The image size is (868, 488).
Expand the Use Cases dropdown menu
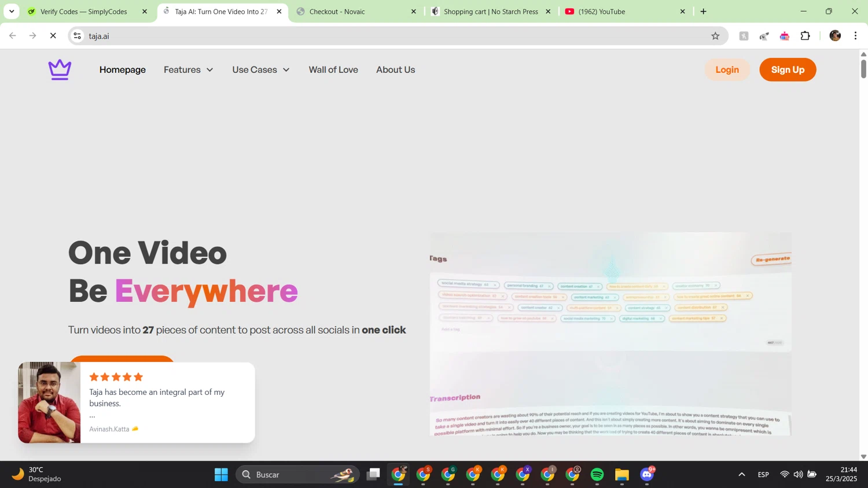261,70
